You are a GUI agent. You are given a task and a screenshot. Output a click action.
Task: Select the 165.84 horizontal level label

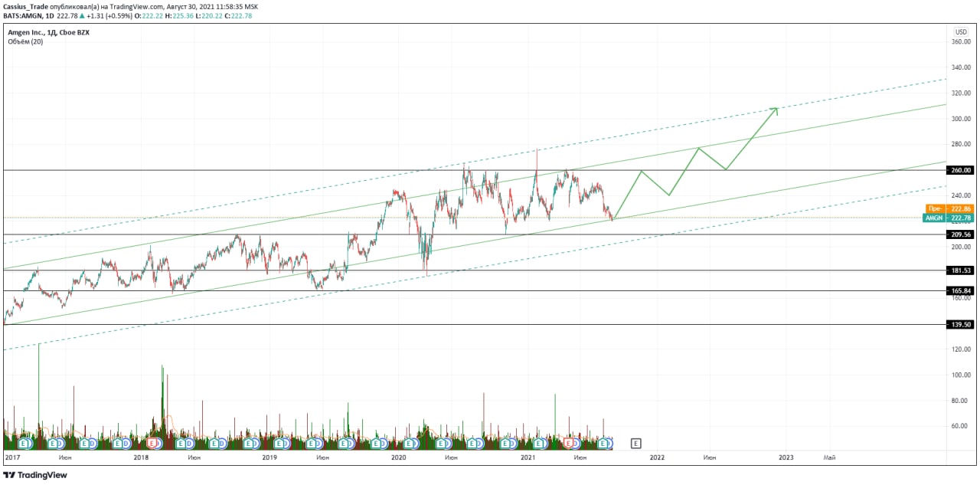point(961,290)
